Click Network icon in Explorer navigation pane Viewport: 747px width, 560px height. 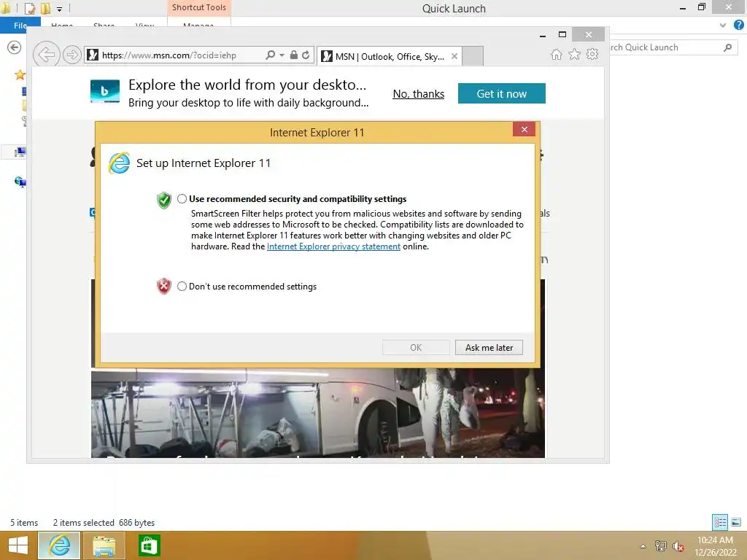coord(20,182)
